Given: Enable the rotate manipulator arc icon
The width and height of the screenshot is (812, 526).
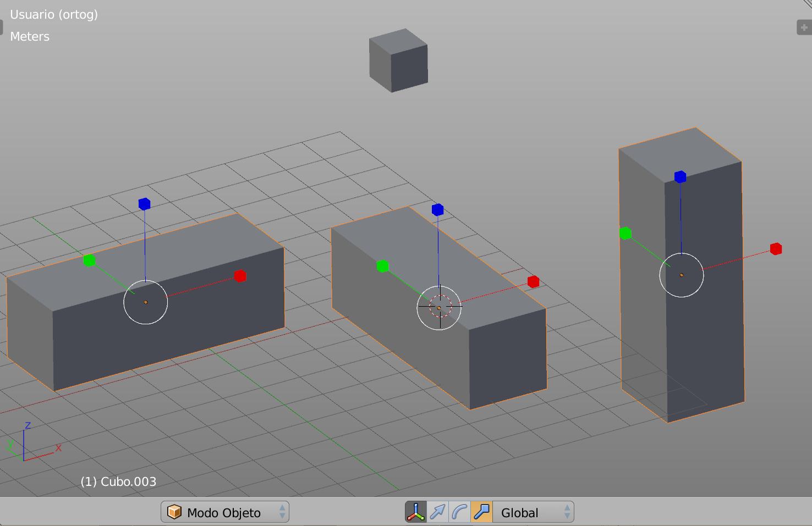Looking at the screenshot, I should coord(460,512).
